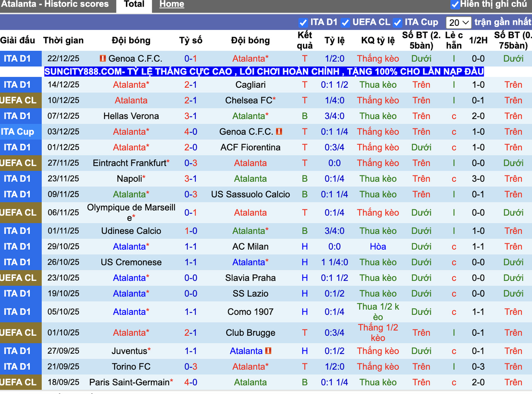Click the Tỷ số column header
This screenshot has height=394, width=532.
tap(191, 40)
